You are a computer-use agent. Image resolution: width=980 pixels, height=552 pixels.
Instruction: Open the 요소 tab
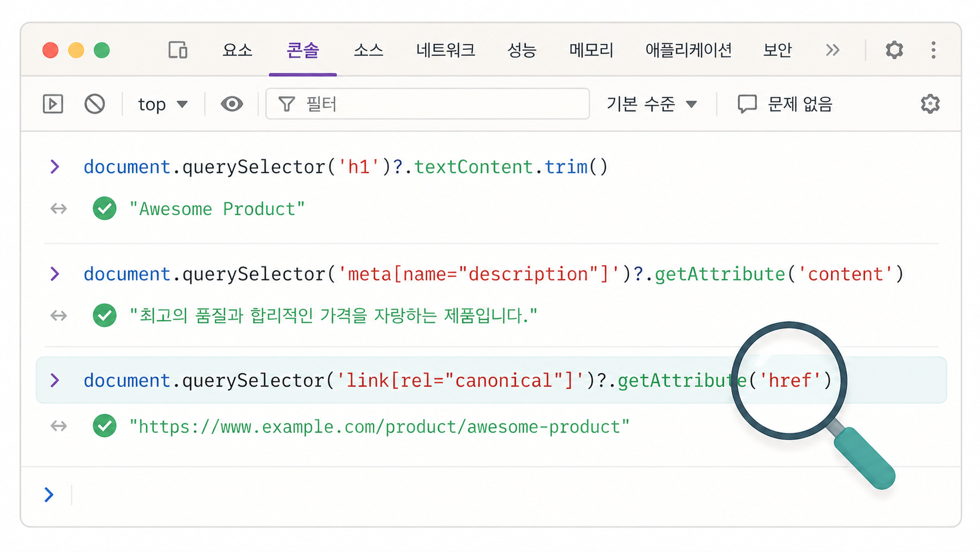(237, 50)
